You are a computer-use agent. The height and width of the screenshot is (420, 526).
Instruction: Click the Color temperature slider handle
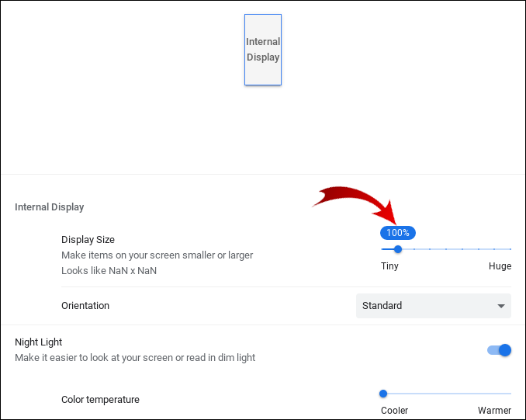pos(383,394)
